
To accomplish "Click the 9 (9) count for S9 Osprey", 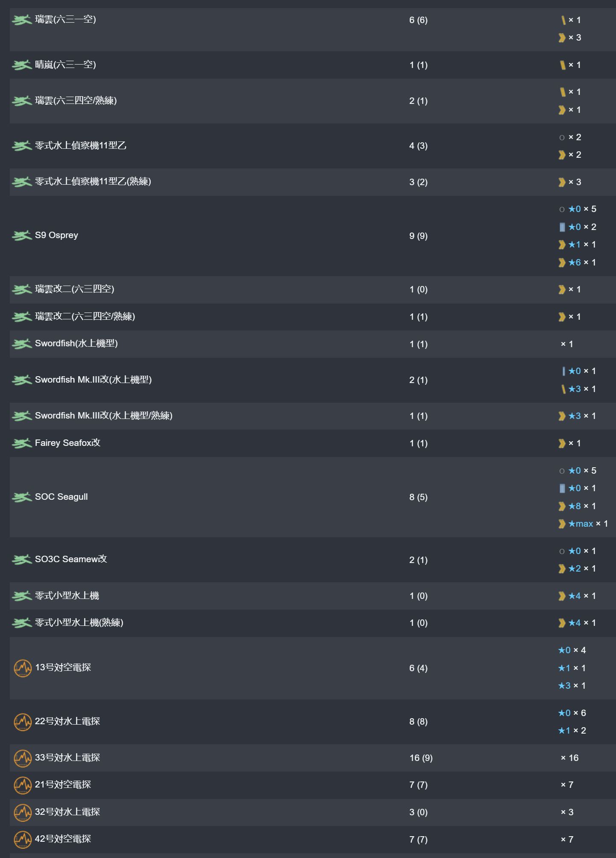I will [418, 236].
